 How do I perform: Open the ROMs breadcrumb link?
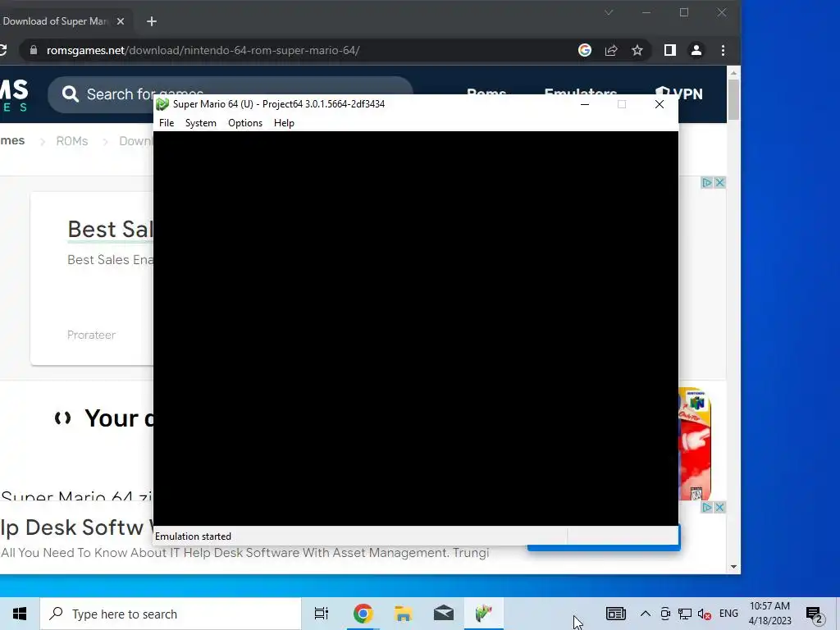coord(72,141)
